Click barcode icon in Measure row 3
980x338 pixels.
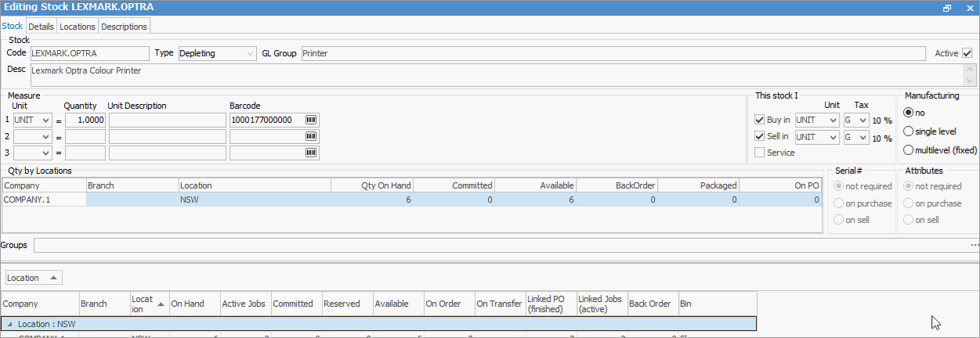click(311, 153)
